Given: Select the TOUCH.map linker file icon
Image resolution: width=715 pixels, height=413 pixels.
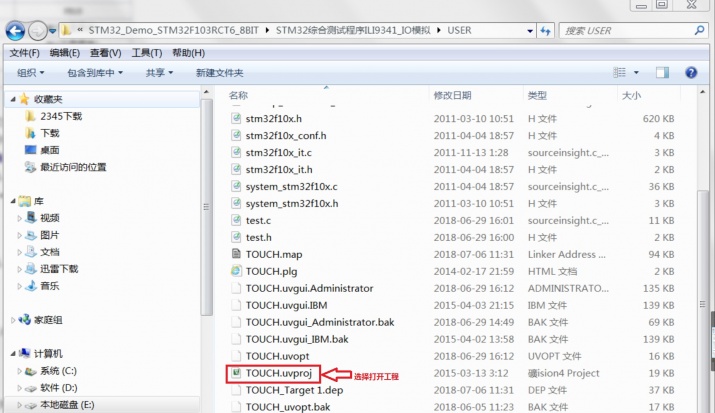Looking at the screenshot, I should 236,254.
